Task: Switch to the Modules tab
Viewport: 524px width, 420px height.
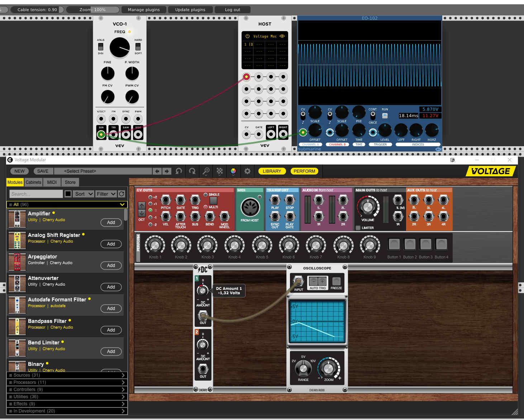Action: pyautogui.click(x=15, y=182)
